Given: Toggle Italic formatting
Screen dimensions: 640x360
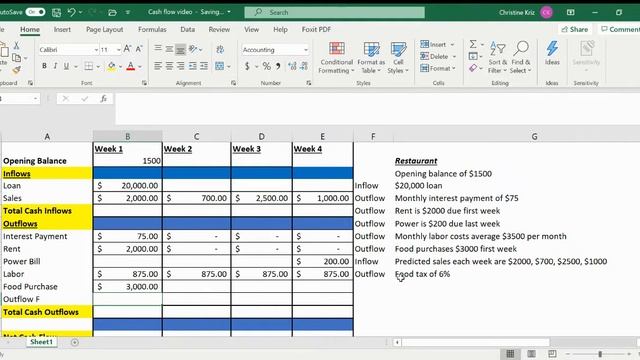Looking at the screenshot, I should (55, 66).
